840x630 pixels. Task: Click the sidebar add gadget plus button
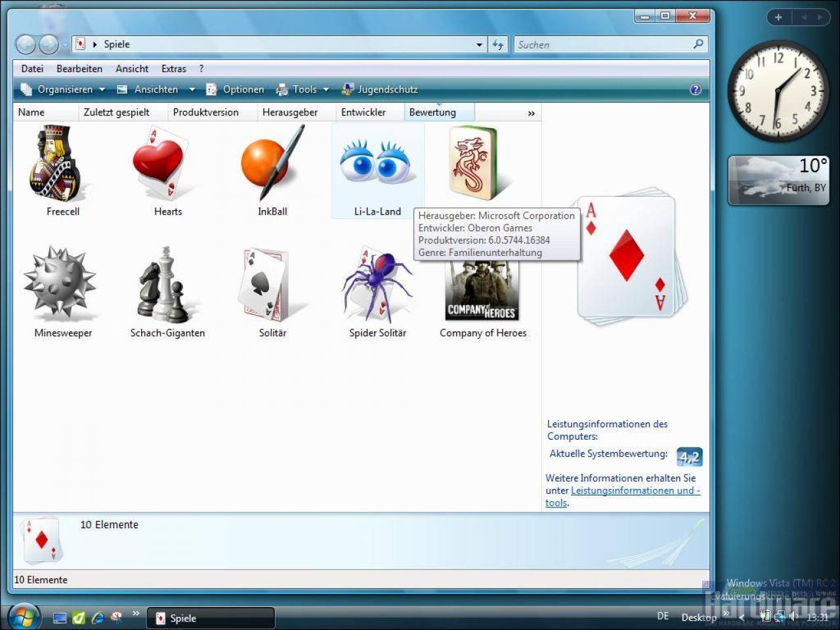[x=778, y=17]
